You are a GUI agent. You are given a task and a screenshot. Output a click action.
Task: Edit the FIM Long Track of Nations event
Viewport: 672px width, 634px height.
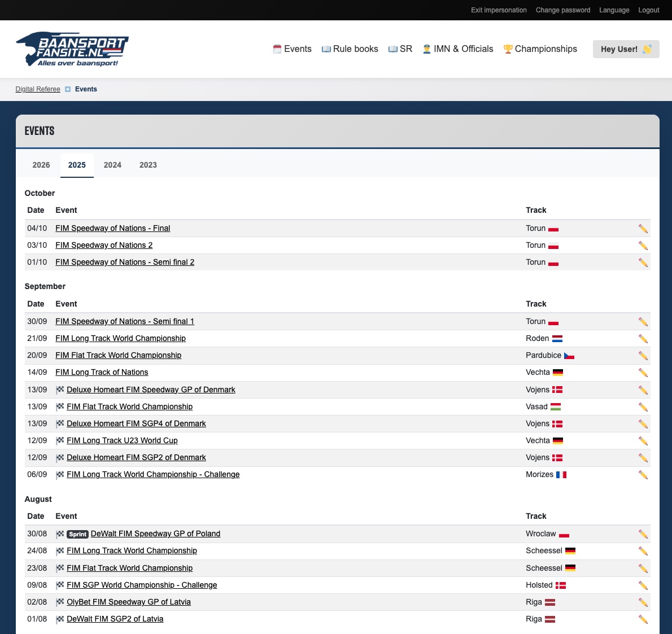643,373
